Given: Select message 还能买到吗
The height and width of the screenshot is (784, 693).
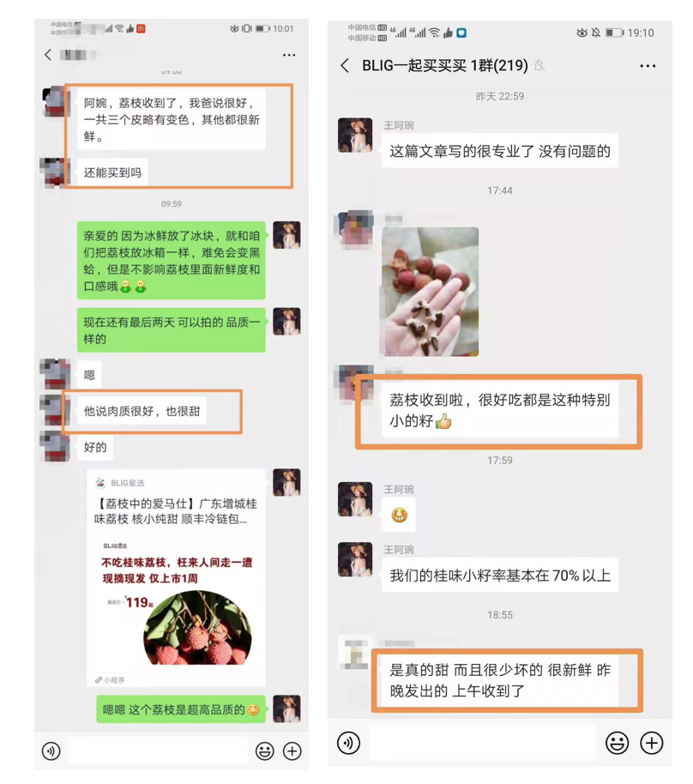Looking at the screenshot, I should pyautogui.click(x=112, y=172).
